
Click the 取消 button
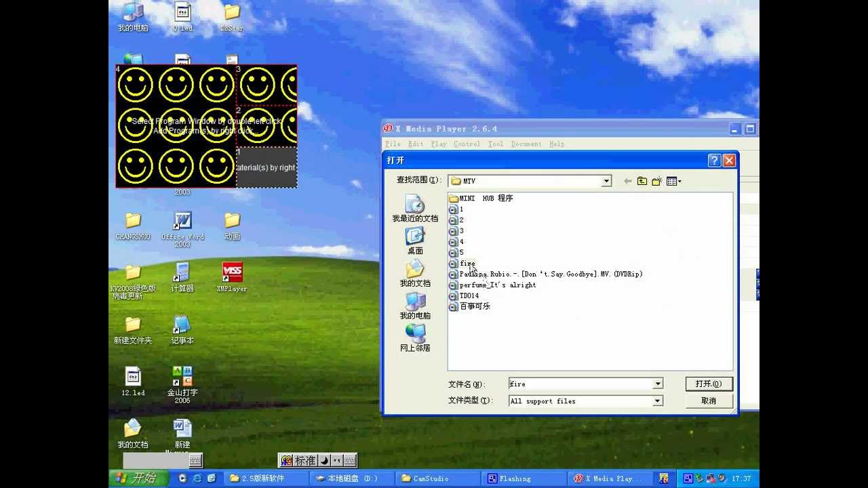pos(709,401)
